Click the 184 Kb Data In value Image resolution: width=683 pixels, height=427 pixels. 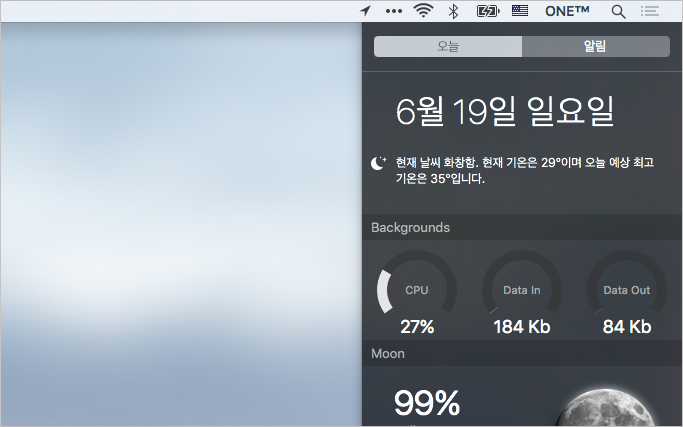click(522, 327)
